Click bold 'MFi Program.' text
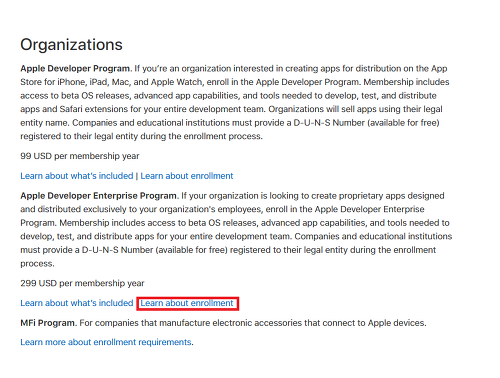500x378 pixels. pos(49,323)
